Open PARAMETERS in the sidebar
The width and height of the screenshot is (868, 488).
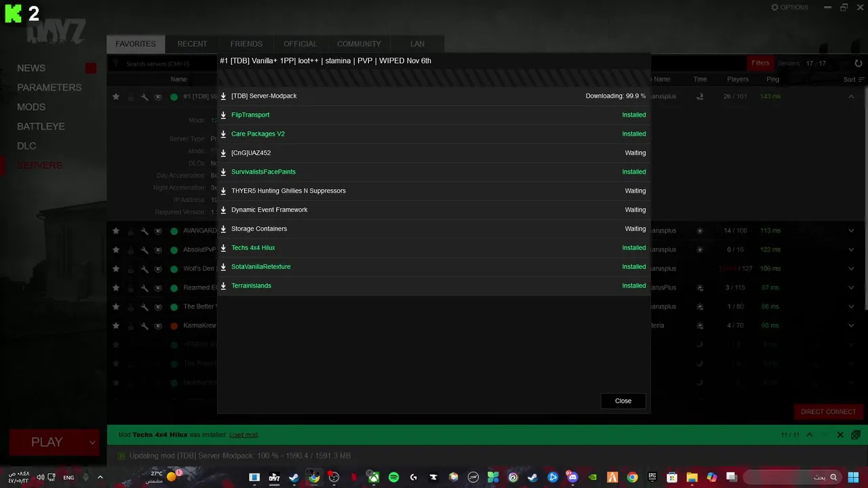(x=49, y=87)
